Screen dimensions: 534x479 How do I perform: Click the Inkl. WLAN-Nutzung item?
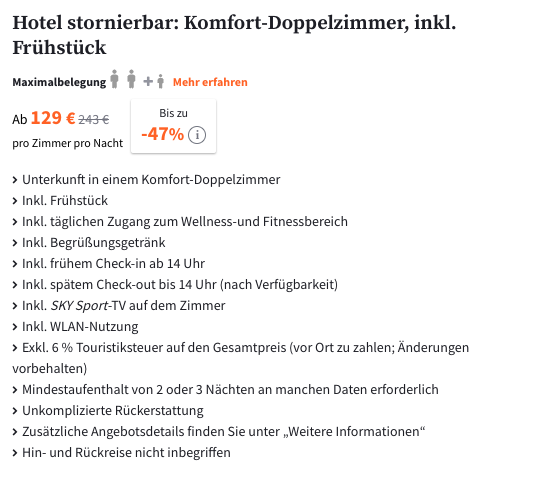click(75, 327)
